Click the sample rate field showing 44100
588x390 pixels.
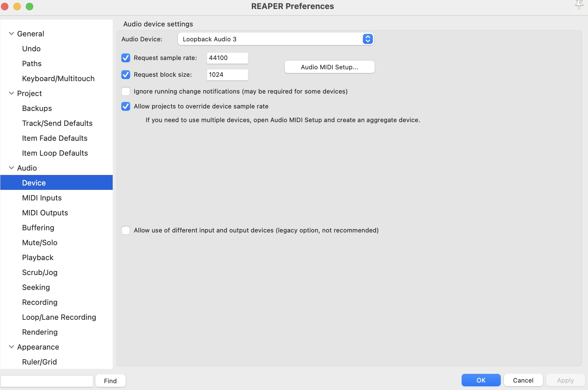(227, 58)
